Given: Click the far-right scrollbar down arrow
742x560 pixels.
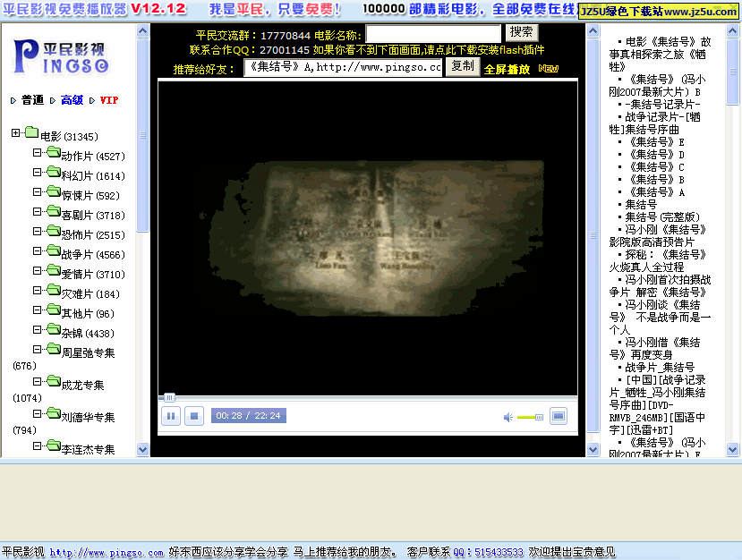Looking at the screenshot, I should click(732, 449).
